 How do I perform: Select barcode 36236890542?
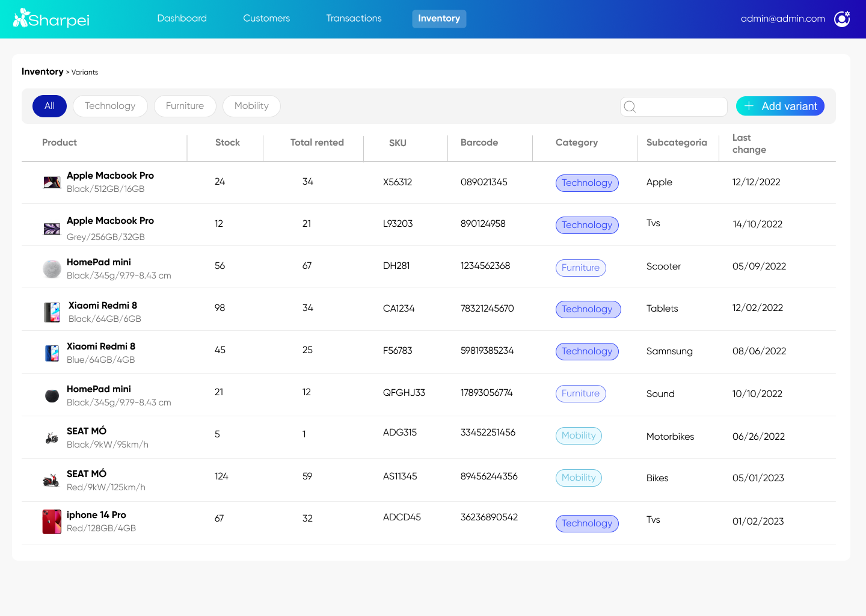click(489, 517)
